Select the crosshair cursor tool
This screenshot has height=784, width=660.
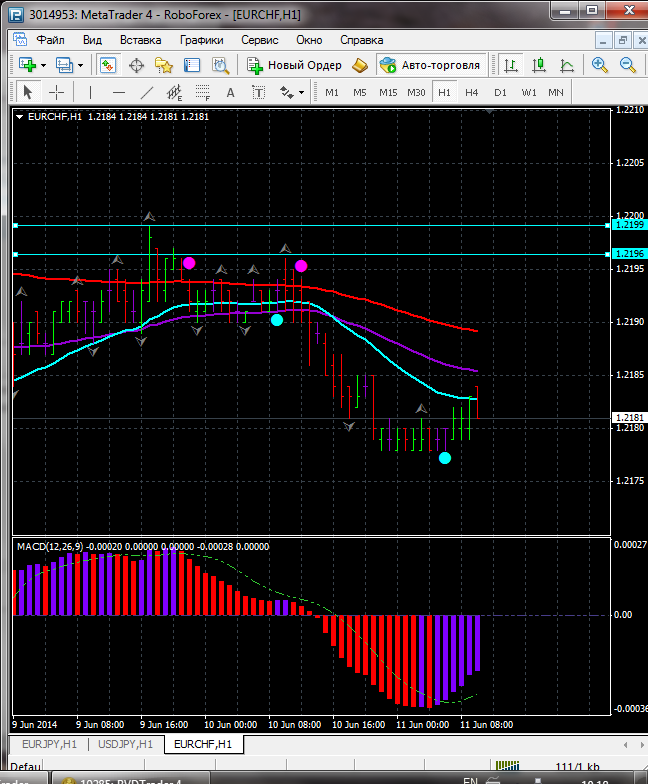point(57,92)
